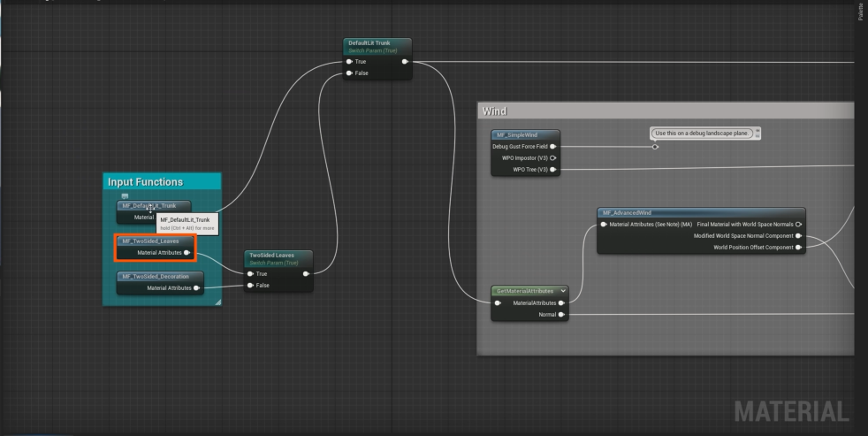Screen dimensions: 868x436
Task: Select the GetMaterialAttributes node title
Action: 525,291
